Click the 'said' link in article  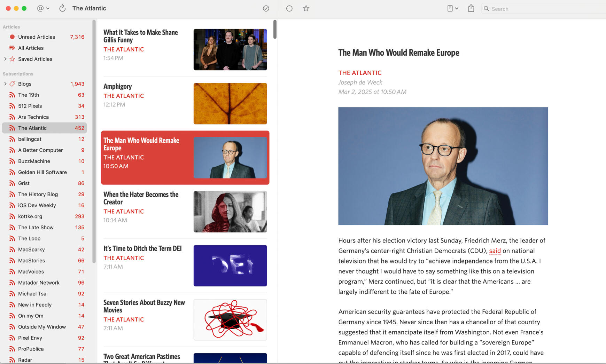pyautogui.click(x=495, y=251)
